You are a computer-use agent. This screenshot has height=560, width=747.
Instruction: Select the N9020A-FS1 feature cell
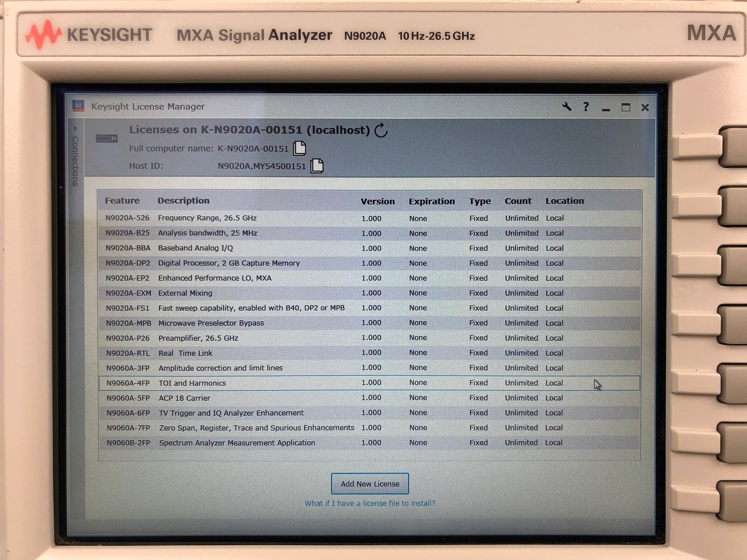pyautogui.click(x=128, y=309)
